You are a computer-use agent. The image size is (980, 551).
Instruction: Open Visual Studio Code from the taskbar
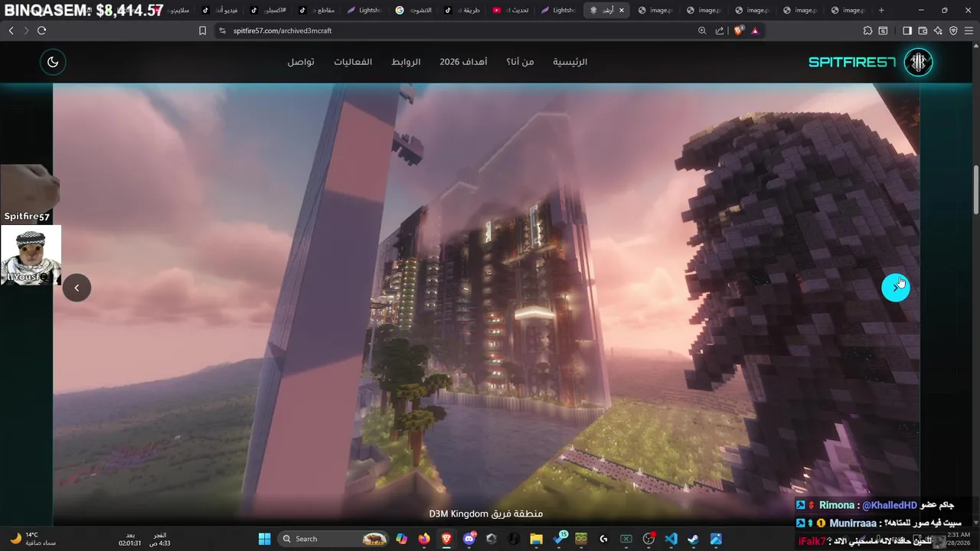tap(671, 539)
